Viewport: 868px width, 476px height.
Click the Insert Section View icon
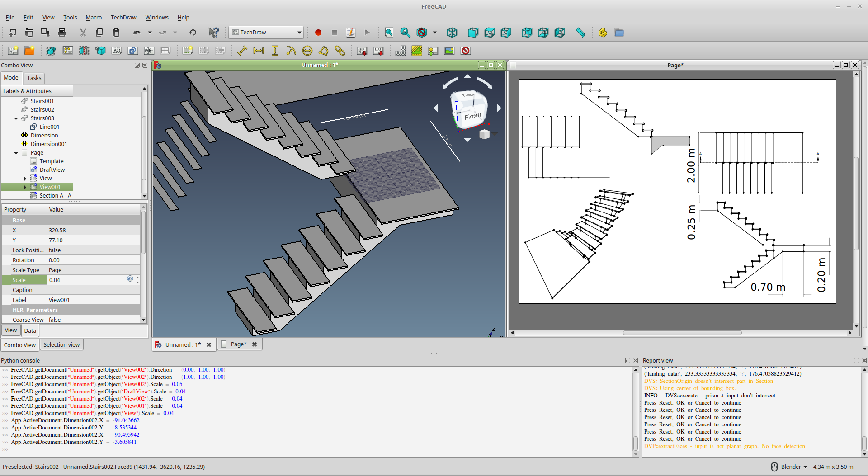point(84,51)
